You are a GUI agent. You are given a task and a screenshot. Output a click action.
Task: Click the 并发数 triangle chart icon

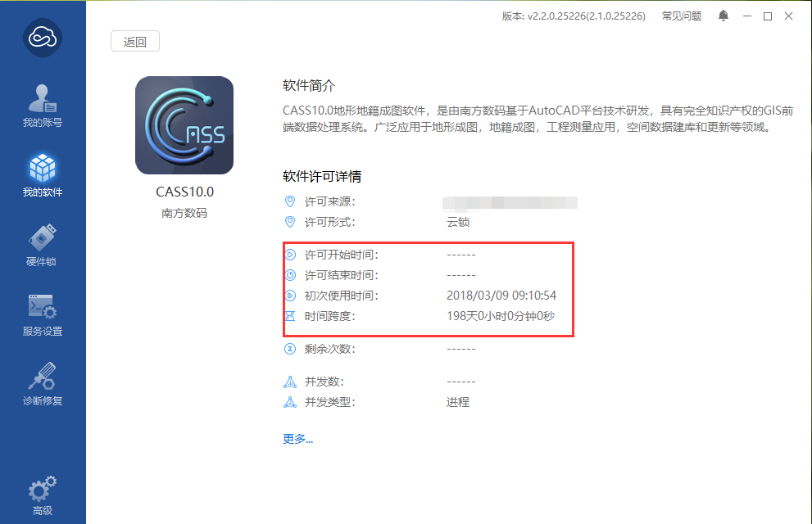pyautogui.click(x=290, y=382)
